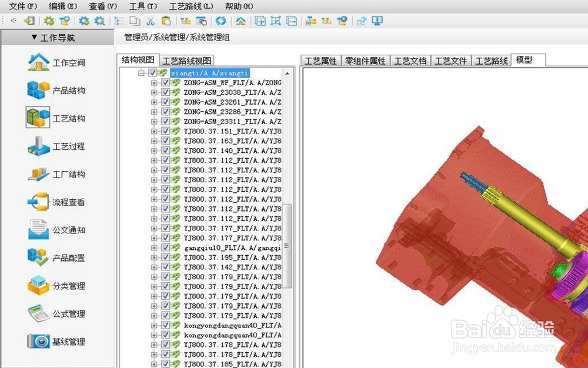Viewport: 588px width, 368px height.
Task: Open 工厂结构 sidebar icon
Action: click(38, 174)
